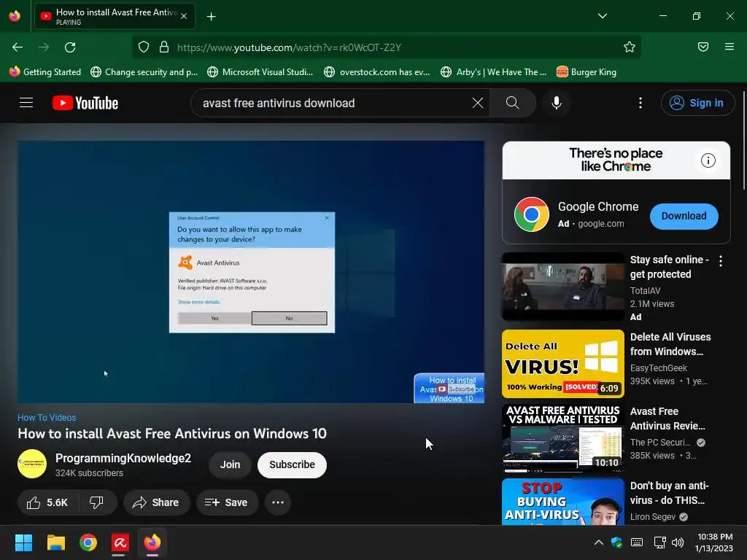Share the video
The width and height of the screenshot is (747, 560).
tap(156, 502)
